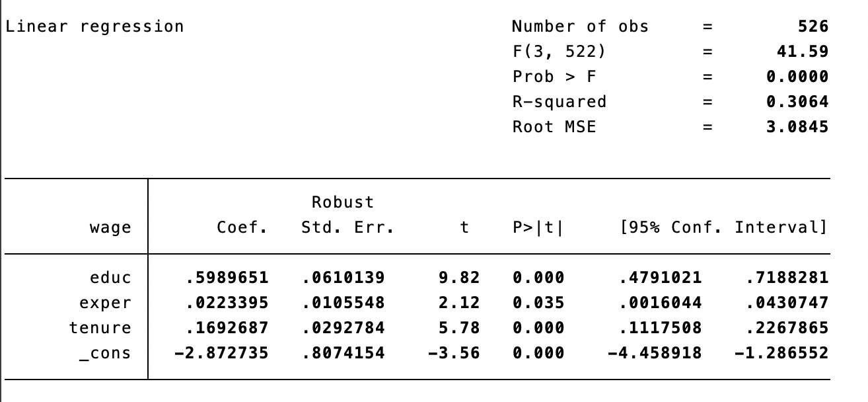The width and height of the screenshot is (868, 402).
Task: Click the exper p-value 0.035
Action: pos(538,302)
